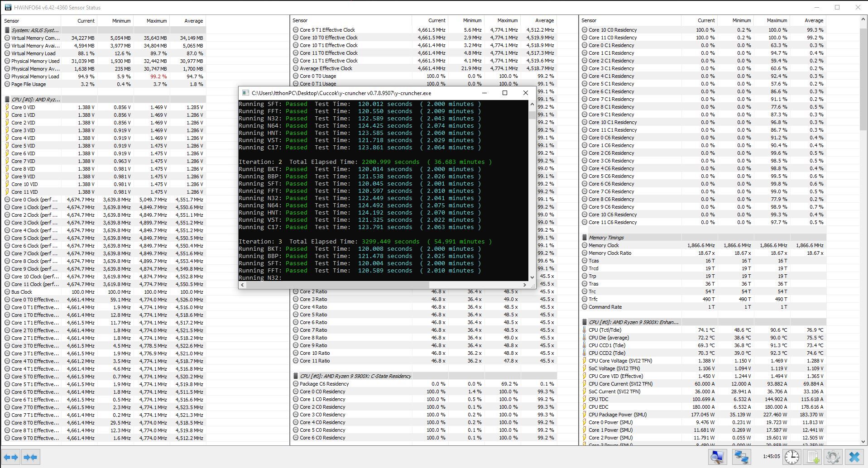Click the clock icon beside Bus Clock

click(x=7, y=292)
